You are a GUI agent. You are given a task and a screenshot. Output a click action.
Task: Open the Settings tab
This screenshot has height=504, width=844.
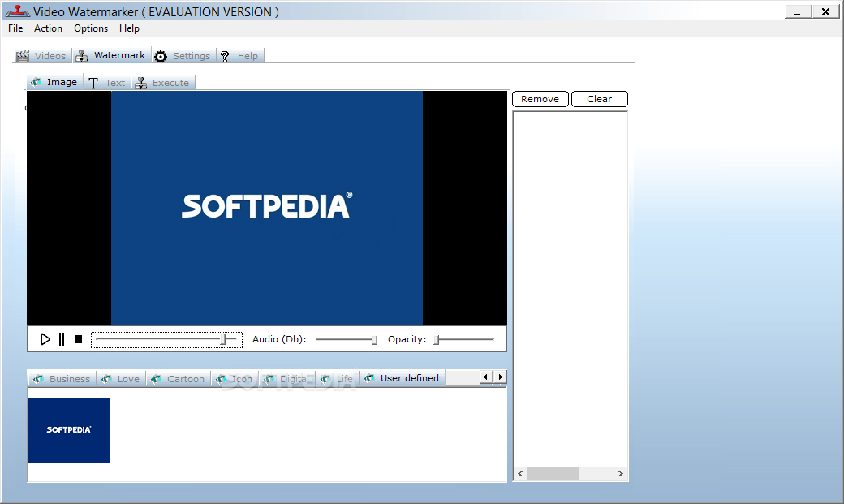(183, 56)
